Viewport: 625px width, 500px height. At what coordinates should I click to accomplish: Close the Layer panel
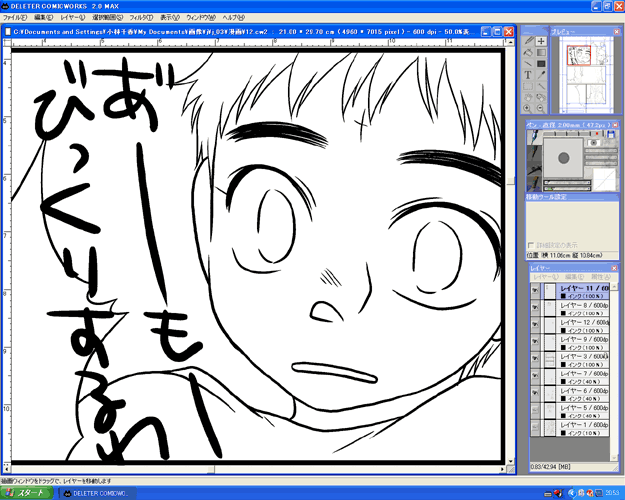click(614, 268)
